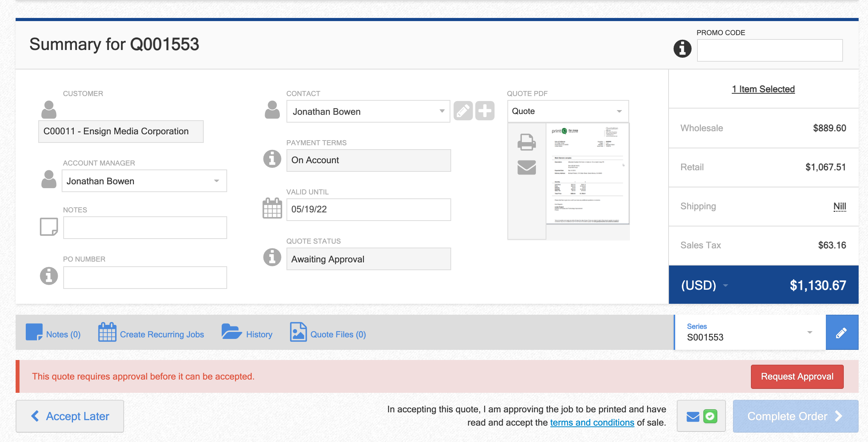The image size is (868, 442).
Task: Click the quote status info icon
Action: point(272,258)
